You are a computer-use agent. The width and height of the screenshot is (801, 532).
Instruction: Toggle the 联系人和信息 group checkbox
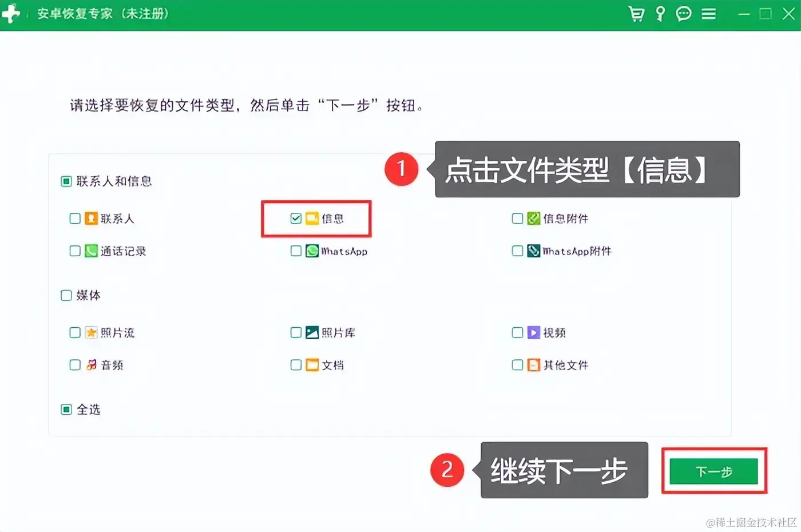click(x=66, y=181)
